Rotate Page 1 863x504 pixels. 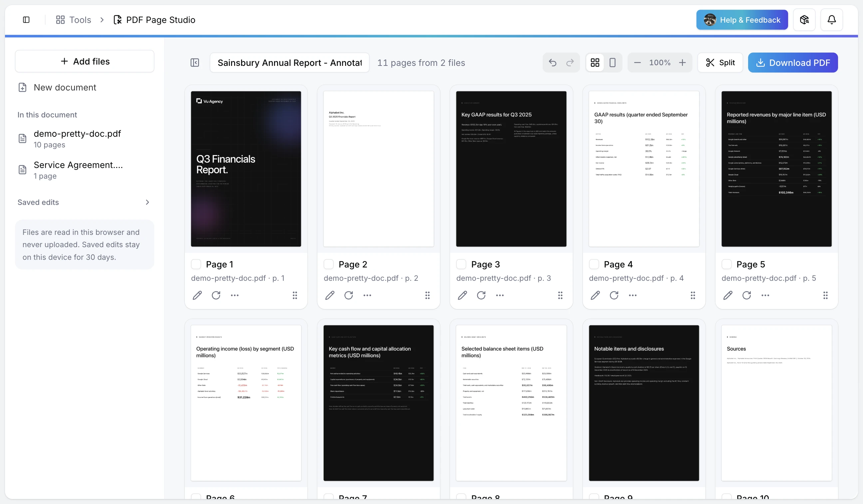(216, 295)
